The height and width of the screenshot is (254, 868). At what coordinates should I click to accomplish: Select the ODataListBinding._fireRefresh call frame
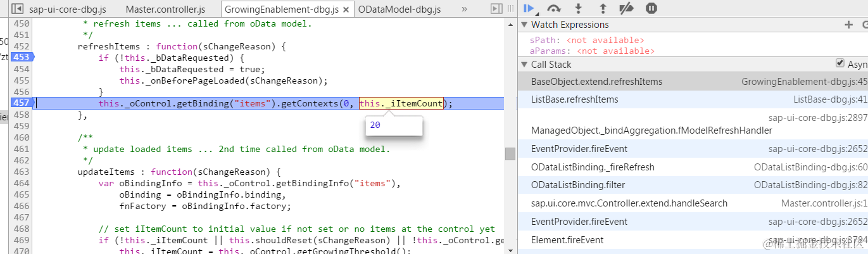(x=693, y=167)
